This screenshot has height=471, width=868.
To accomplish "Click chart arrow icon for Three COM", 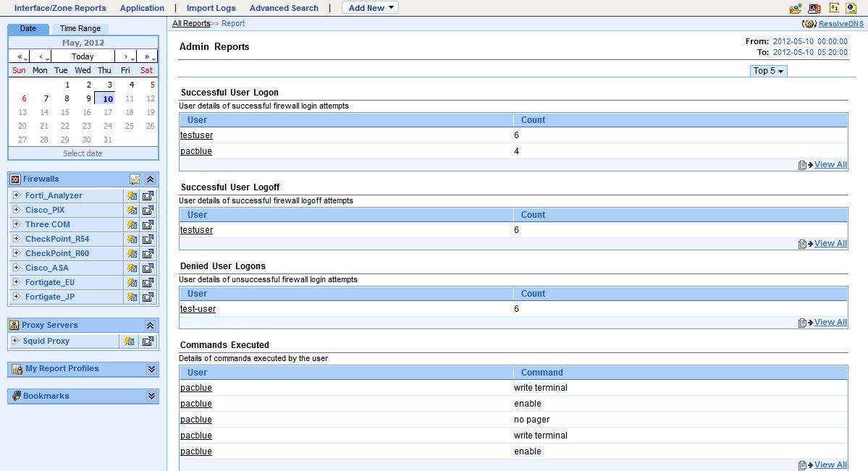I will pyautogui.click(x=148, y=224).
